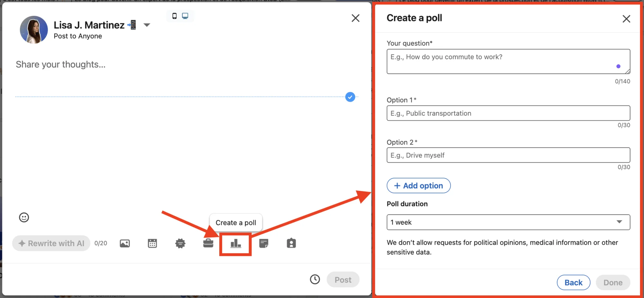Viewport: 644px width, 298px height.
Task: Switch to mobile preview icon
Action: (x=175, y=16)
